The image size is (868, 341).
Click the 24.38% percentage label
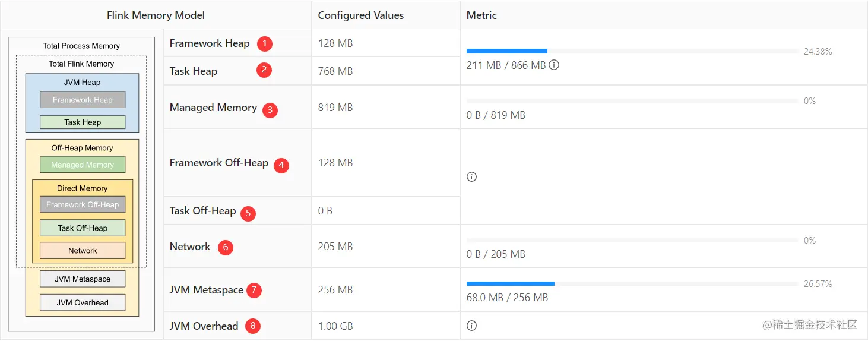pyautogui.click(x=818, y=52)
